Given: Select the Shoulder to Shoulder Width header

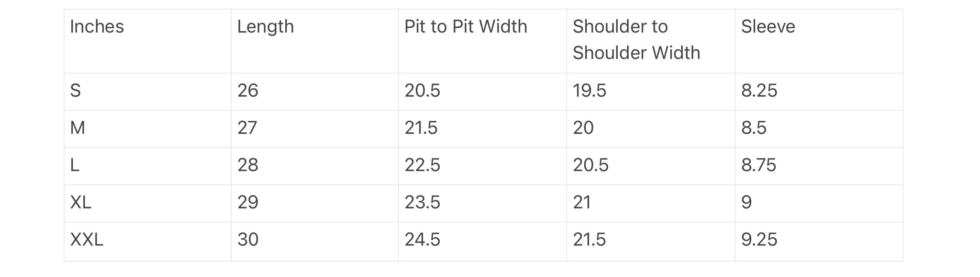Looking at the screenshot, I should pos(636,40).
